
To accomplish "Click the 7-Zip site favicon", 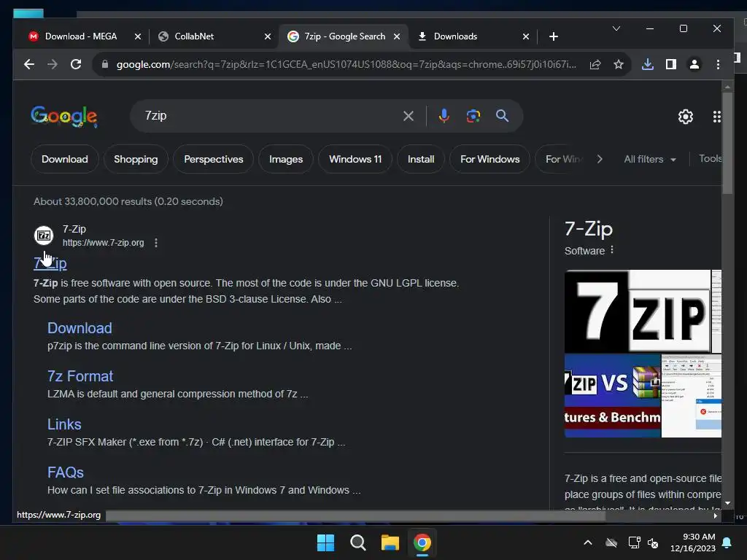I will click(x=43, y=236).
